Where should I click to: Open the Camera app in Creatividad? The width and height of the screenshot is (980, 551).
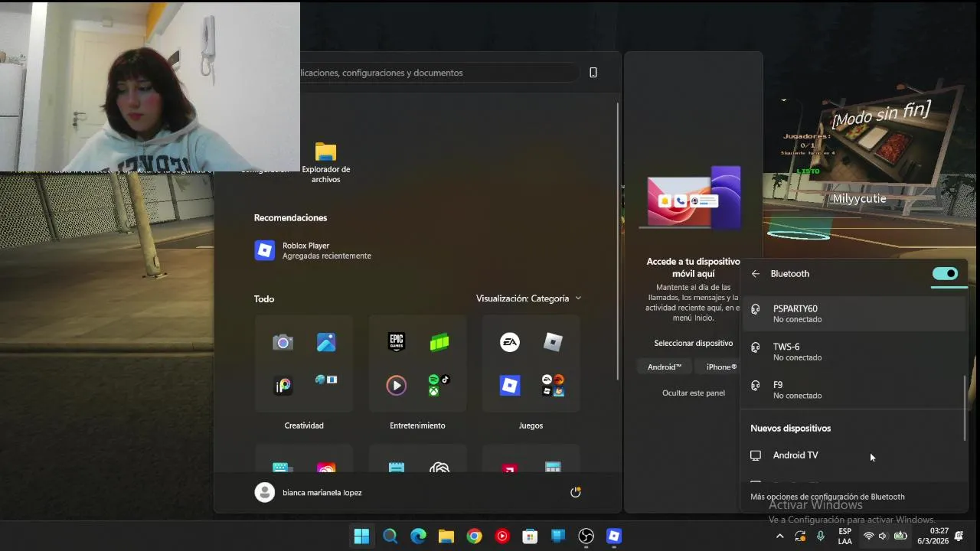(283, 342)
